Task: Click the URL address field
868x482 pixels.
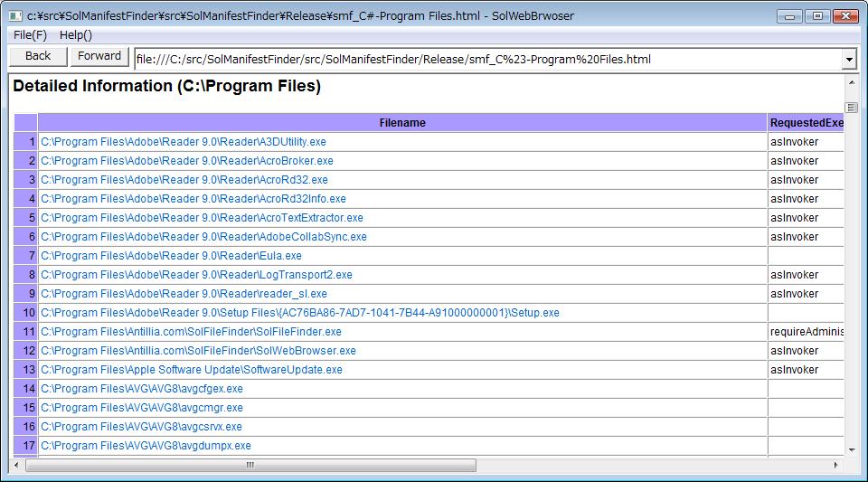Action: click(488, 59)
